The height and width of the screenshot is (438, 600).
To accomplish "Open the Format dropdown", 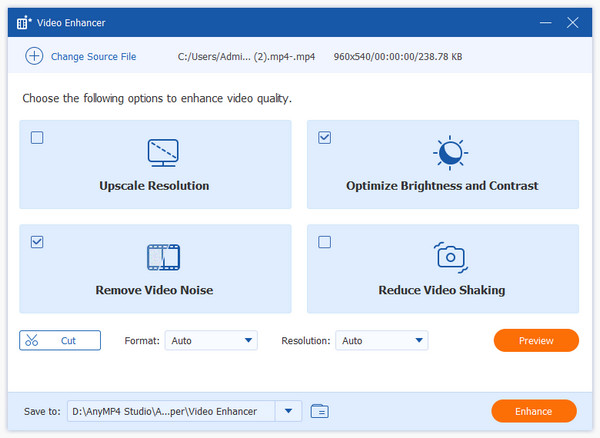I will pos(210,341).
